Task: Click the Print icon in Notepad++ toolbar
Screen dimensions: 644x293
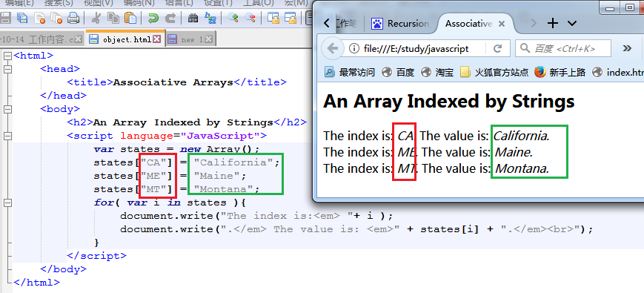Action: (73, 18)
